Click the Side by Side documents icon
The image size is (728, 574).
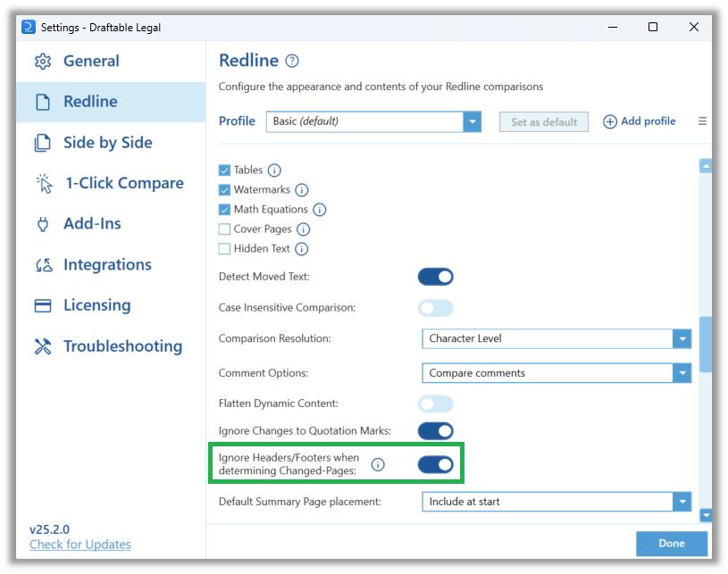pyautogui.click(x=43, y=143)
